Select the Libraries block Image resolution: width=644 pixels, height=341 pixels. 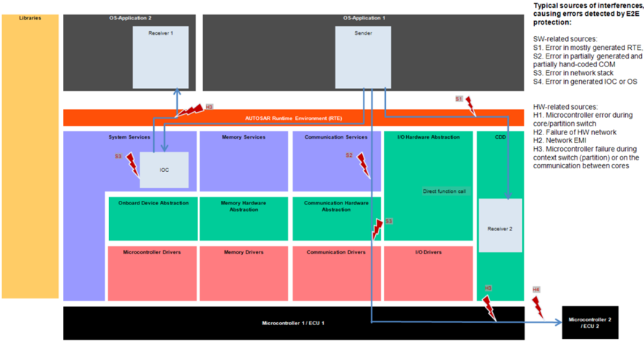(x=30, y=156)
